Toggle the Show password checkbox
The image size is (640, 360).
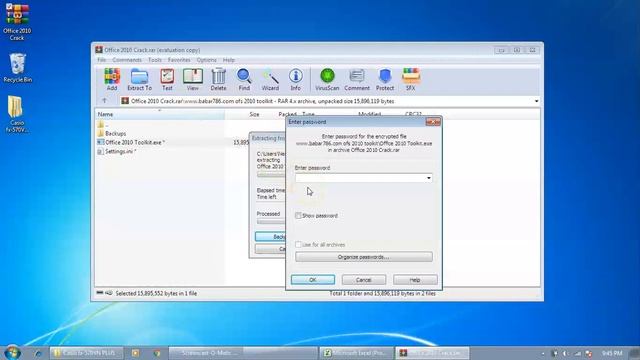tap(298, 216)
